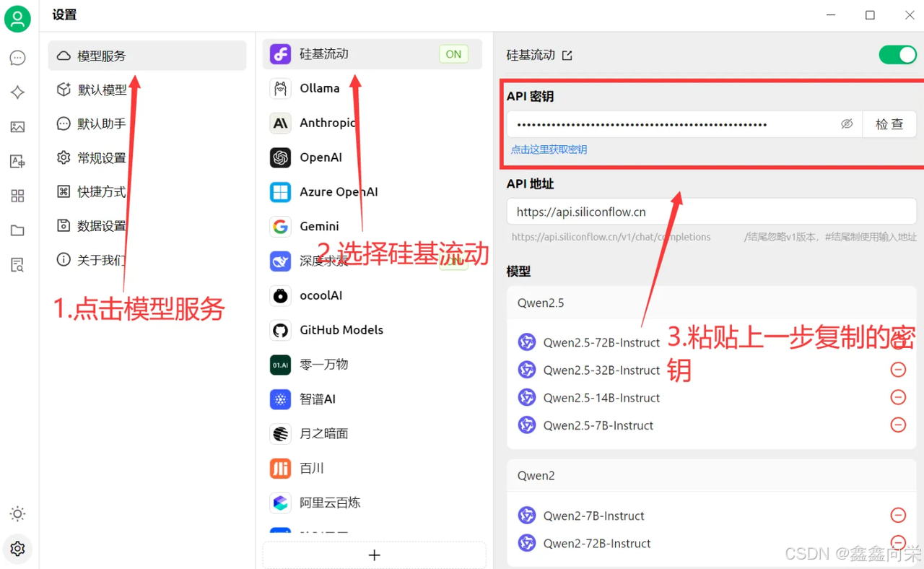Click the GitHub Models octocat icon
This screenshot has width=924, height=569.
pos(280,330)
